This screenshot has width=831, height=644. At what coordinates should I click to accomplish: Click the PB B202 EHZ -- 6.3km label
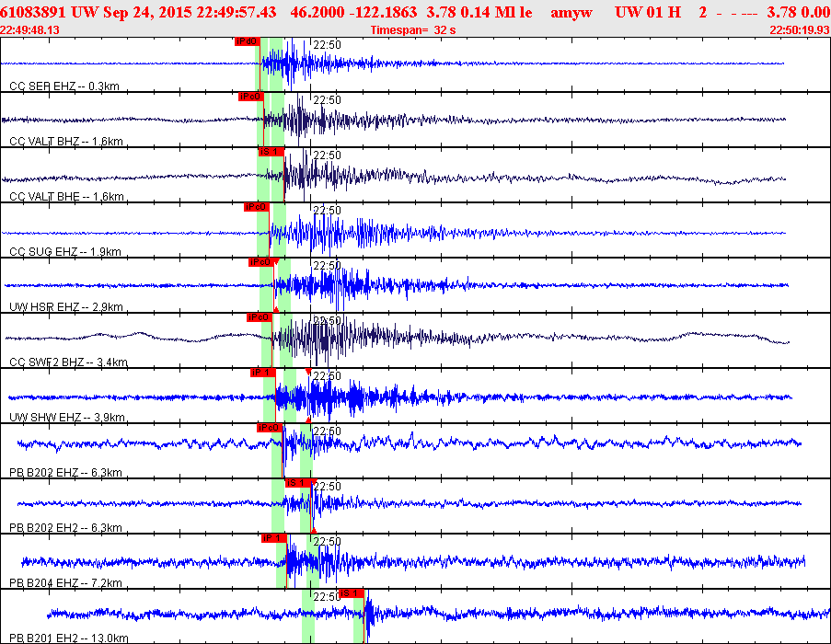tap(65, 472)
